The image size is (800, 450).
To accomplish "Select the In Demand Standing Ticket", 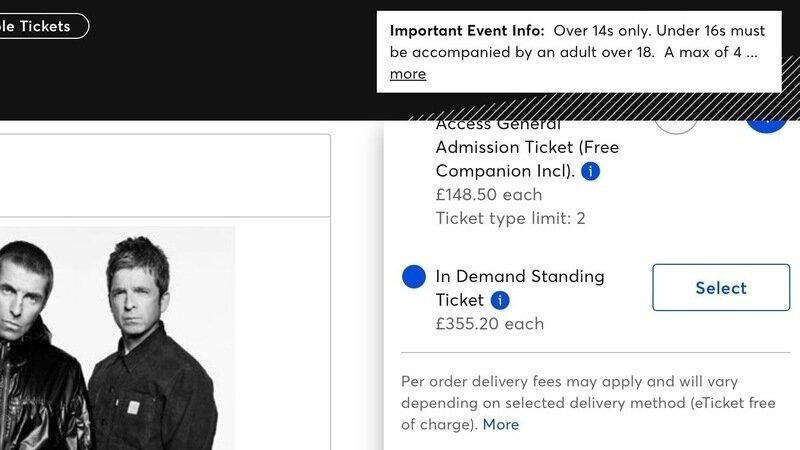I will pos(720,288).
